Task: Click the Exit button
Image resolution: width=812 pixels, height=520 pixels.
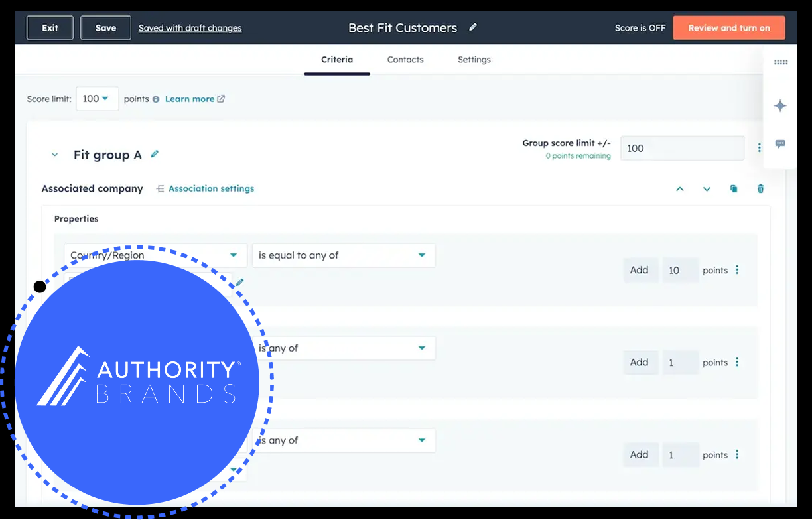Action: tap(50, 28)
